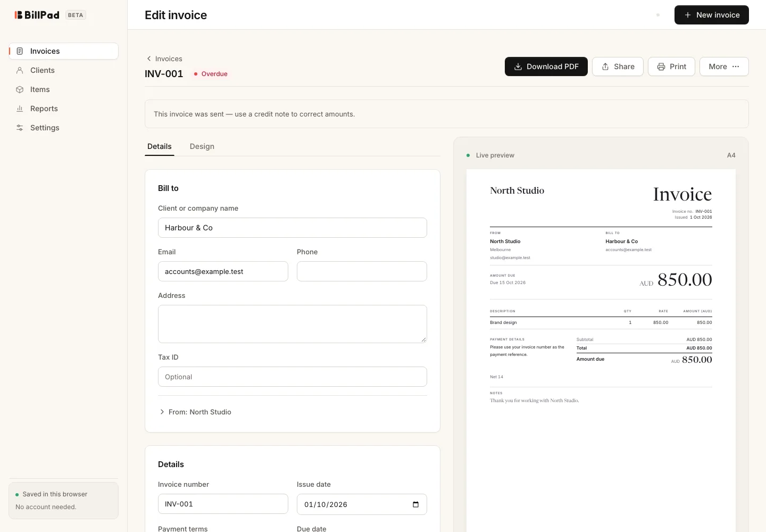This screenshot has height=532, width=766.
Task: Open the Issue date calendar picker icon
Action: (x=416, y=504)
